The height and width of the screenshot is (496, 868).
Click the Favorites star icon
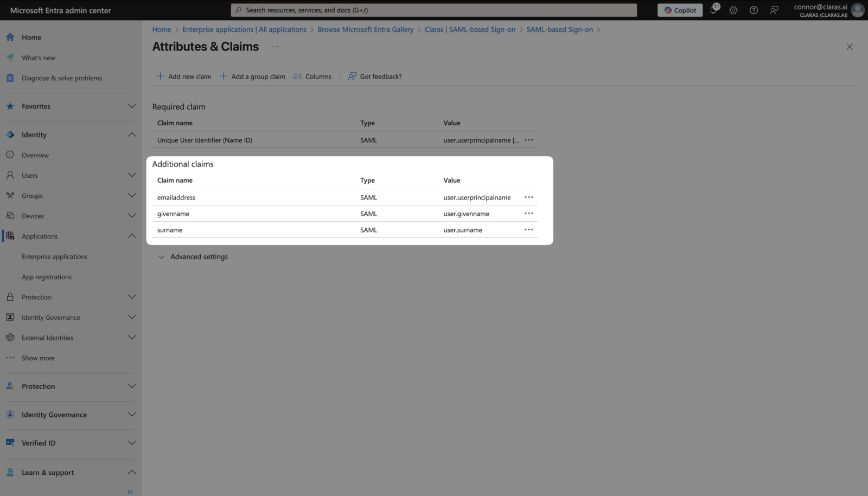pyautogui.click(x=10, y=106)
